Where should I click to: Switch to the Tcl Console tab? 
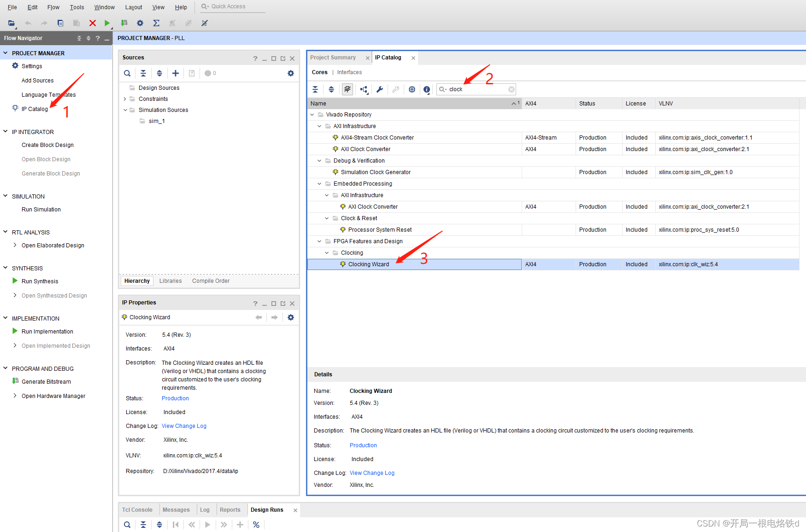(x=137, y=510)
